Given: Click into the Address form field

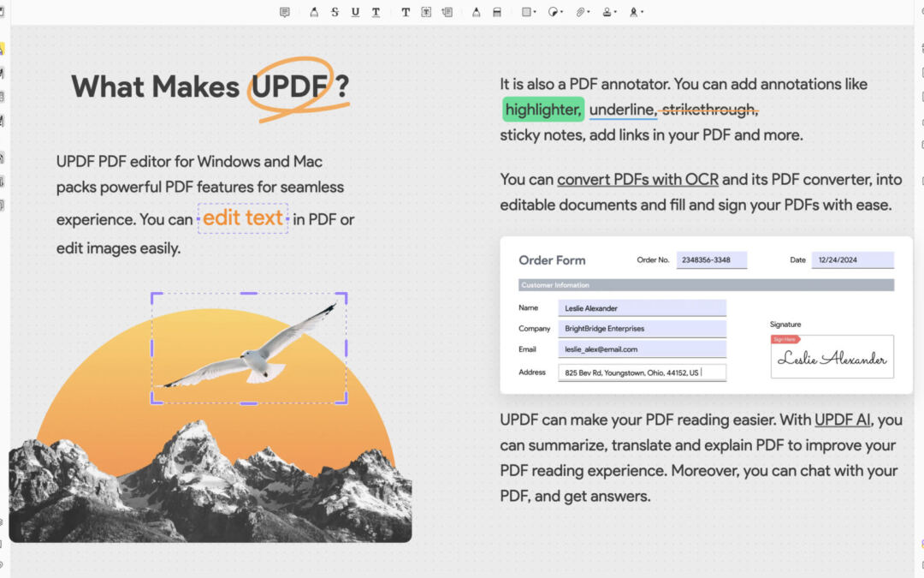Looking at the screenshot, I should click(x=642, y=372).
